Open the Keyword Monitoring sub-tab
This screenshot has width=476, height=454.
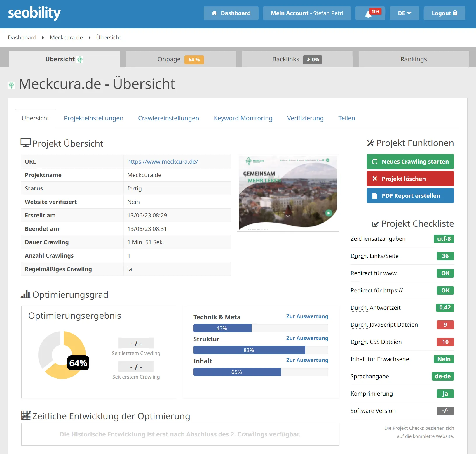click(x=243, y=118)
